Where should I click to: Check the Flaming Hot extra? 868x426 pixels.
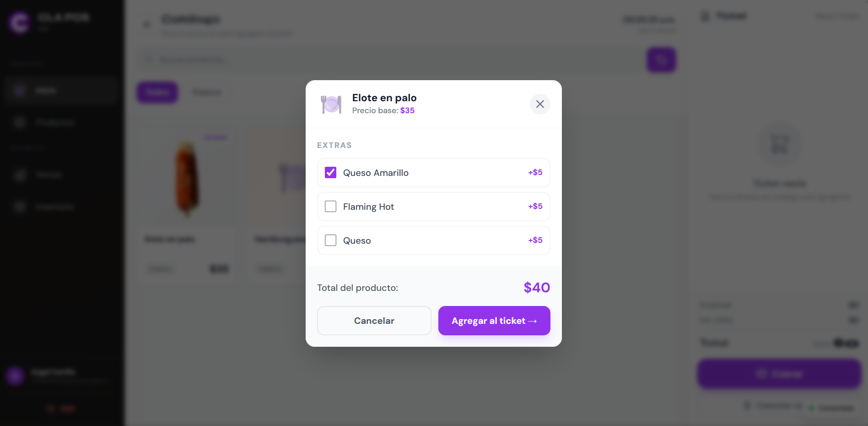click(x=330, y=207)
